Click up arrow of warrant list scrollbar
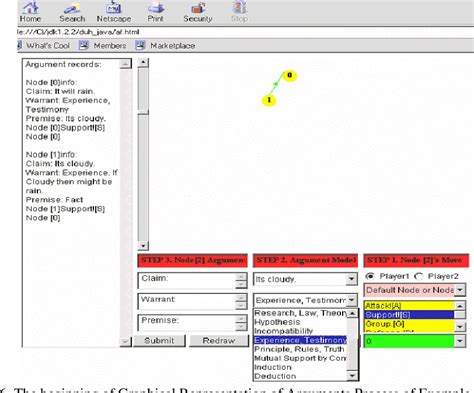 click(x=352, y=313)
